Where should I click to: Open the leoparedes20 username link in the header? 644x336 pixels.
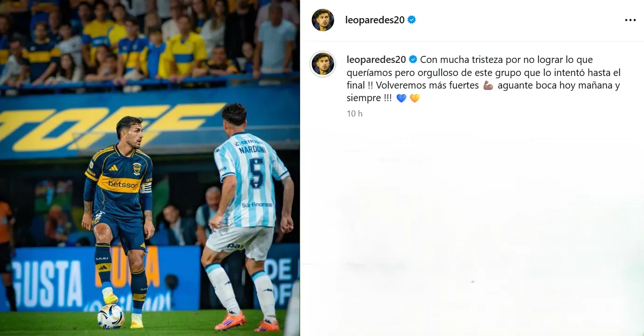click(x=375, y=20)
